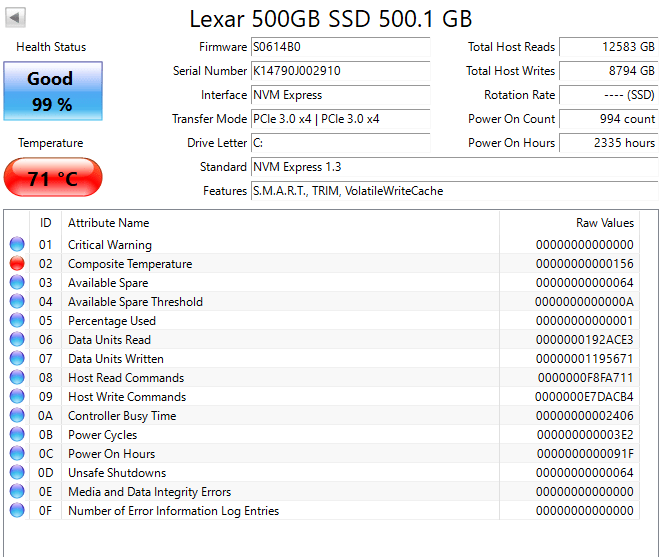The image size is (662, 557).
Task: Click the status dot for Media and Data Integrity Errors
Action: 17,491
